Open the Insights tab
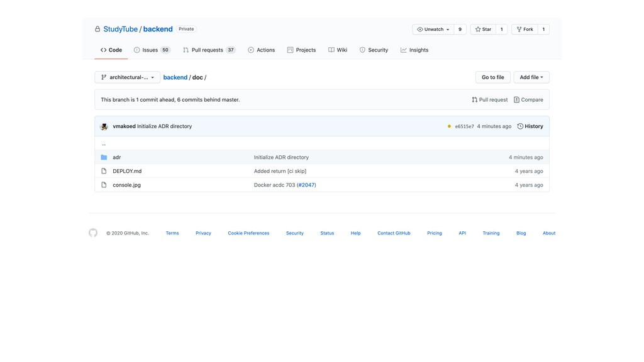The height and width of the screenshot is (362, 644). click(x=414, y=50)
